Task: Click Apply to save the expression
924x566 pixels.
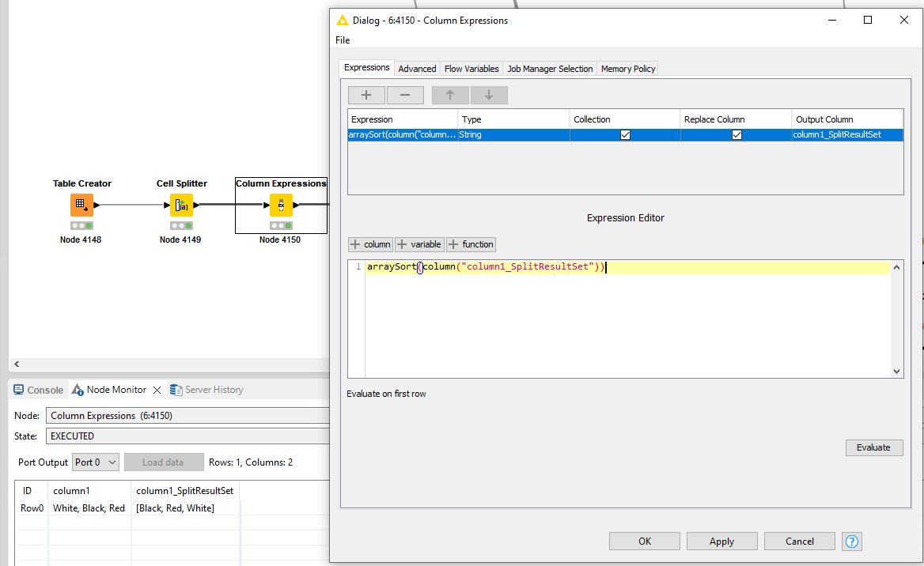Action: [x=721, y=541]
